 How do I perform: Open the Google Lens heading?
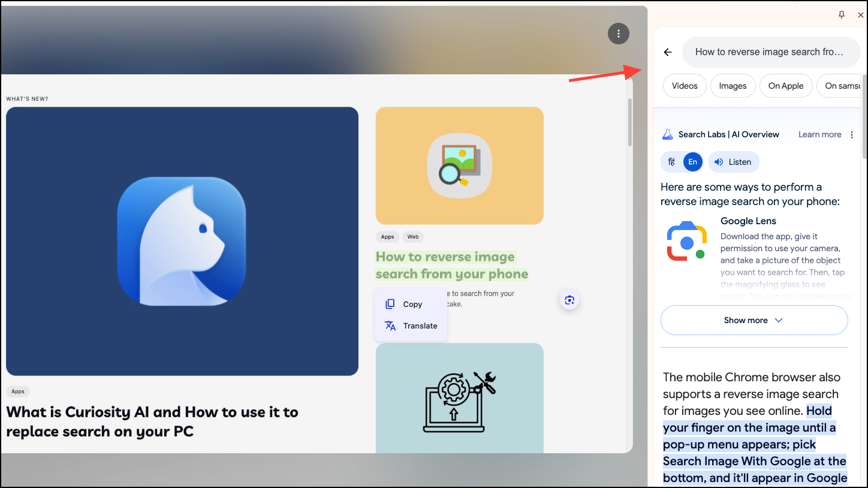(x=748, y=221)
